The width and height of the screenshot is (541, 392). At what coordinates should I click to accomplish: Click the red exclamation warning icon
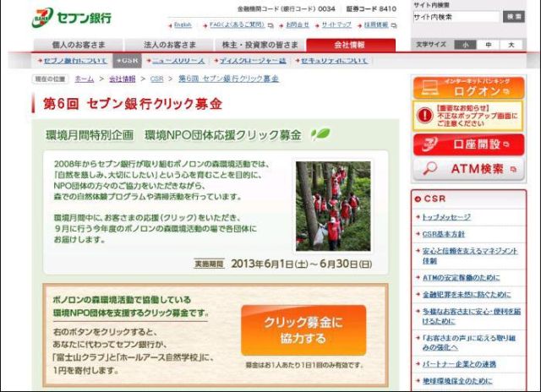point(424,116)
